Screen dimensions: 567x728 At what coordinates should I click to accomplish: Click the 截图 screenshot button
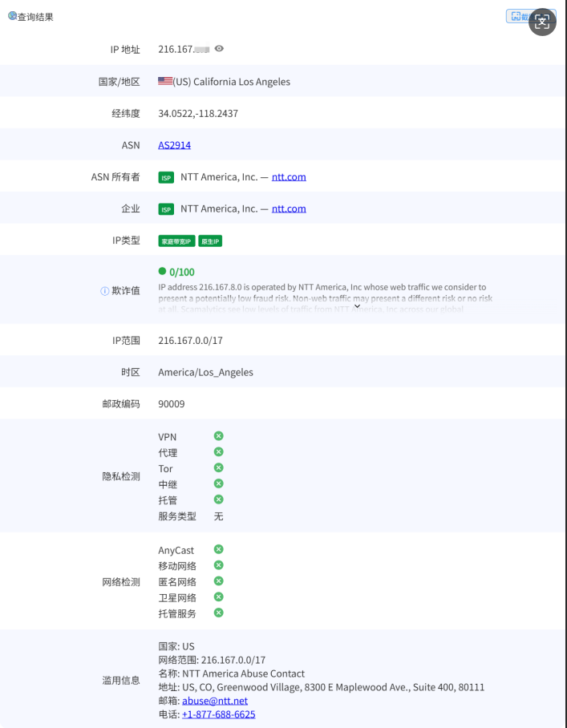coord(517,16)
